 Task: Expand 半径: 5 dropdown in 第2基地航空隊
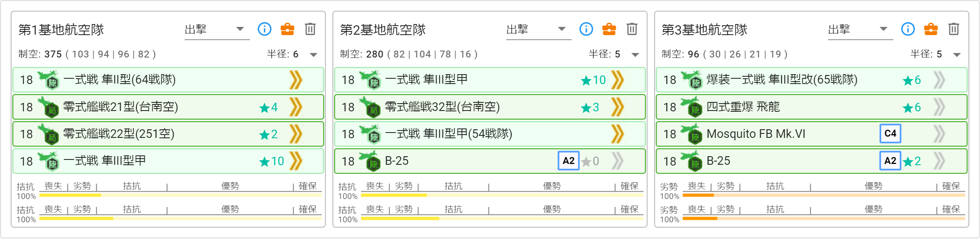tap(614, 54)
